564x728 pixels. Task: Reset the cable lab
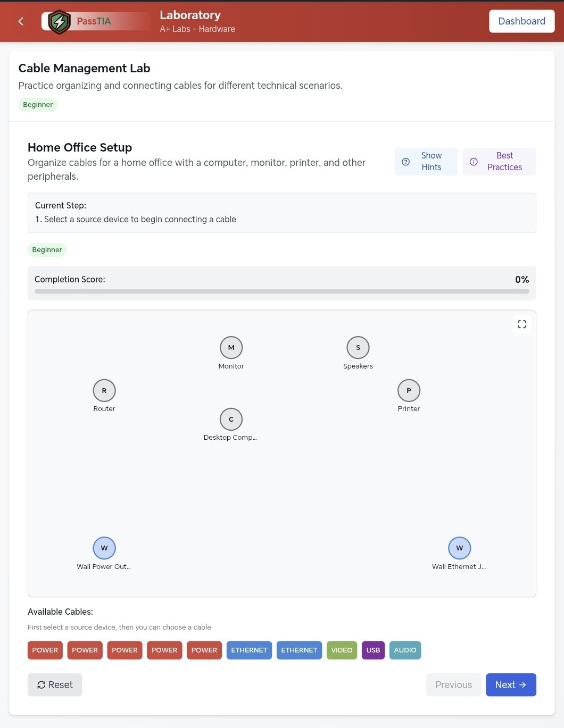click(55, 685)
